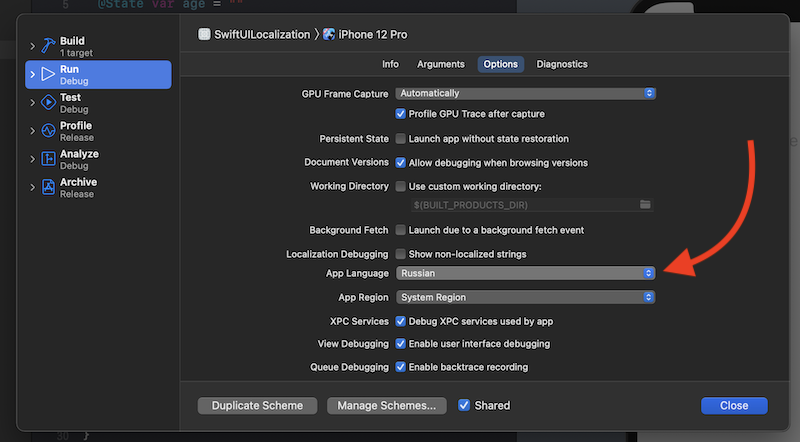800x442 pixels.
Task: Switch to the Arguments tab
Action: [441, 64]
